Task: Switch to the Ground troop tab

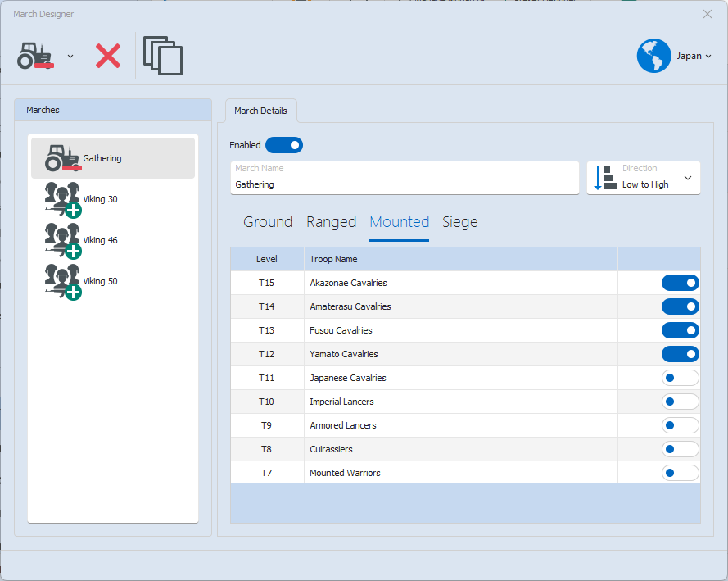Action: (x=268, y=222)
